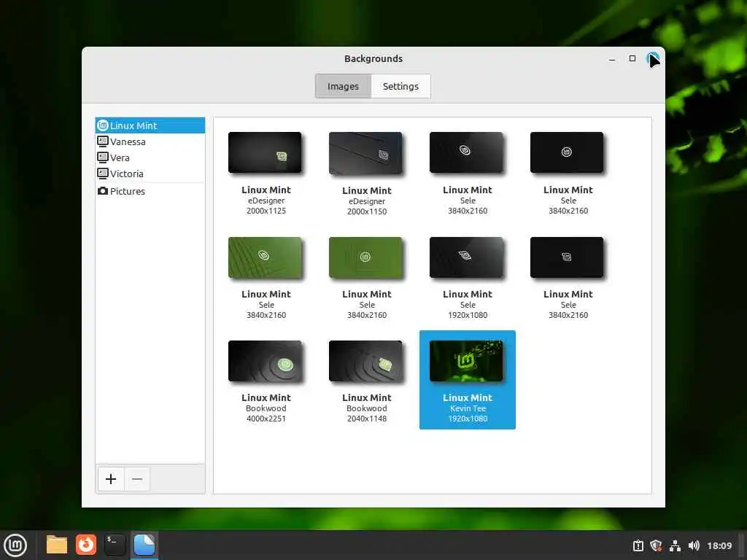Open the 18:09 clock calendar
Screen dimensions: 747x560
[x=719, y=545]
